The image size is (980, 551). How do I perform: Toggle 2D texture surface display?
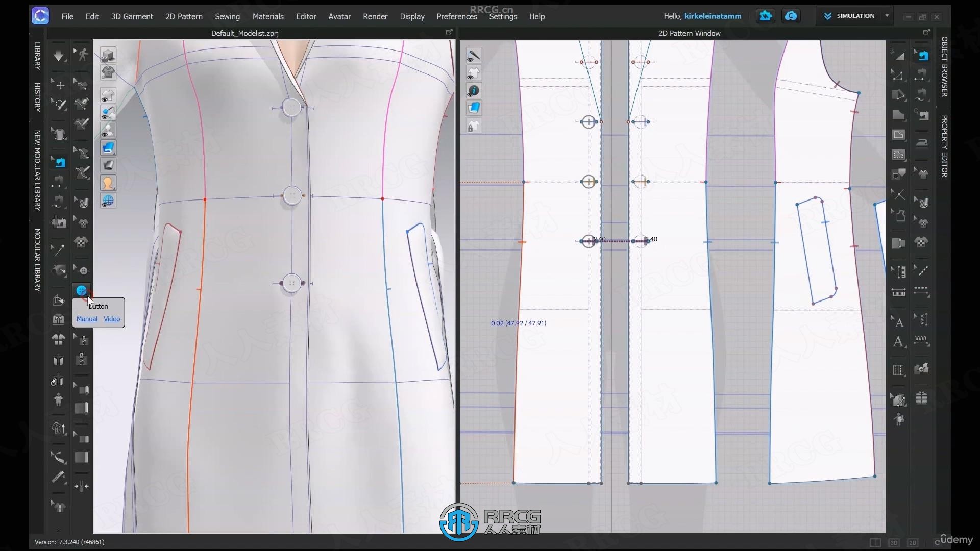pos(474,108)
